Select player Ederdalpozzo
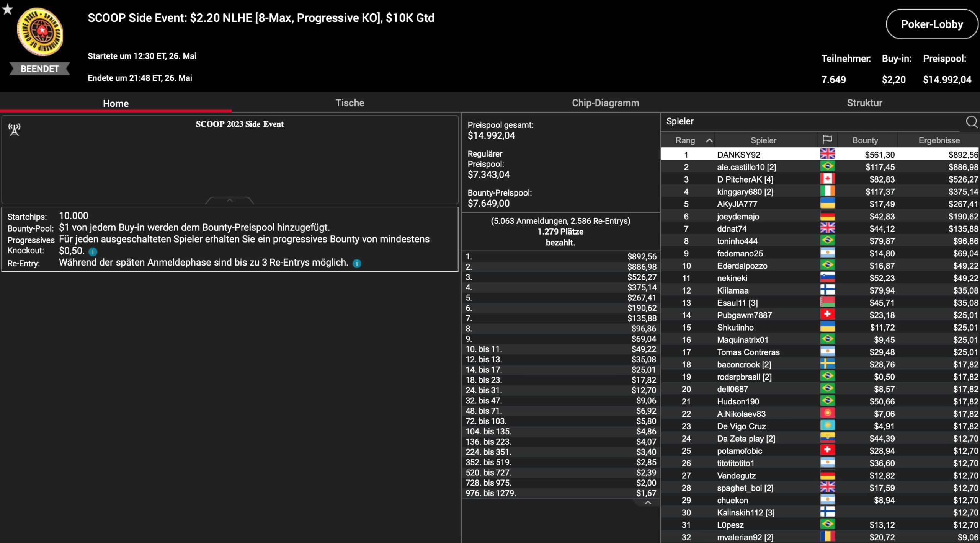 click(x=742, y=266)
